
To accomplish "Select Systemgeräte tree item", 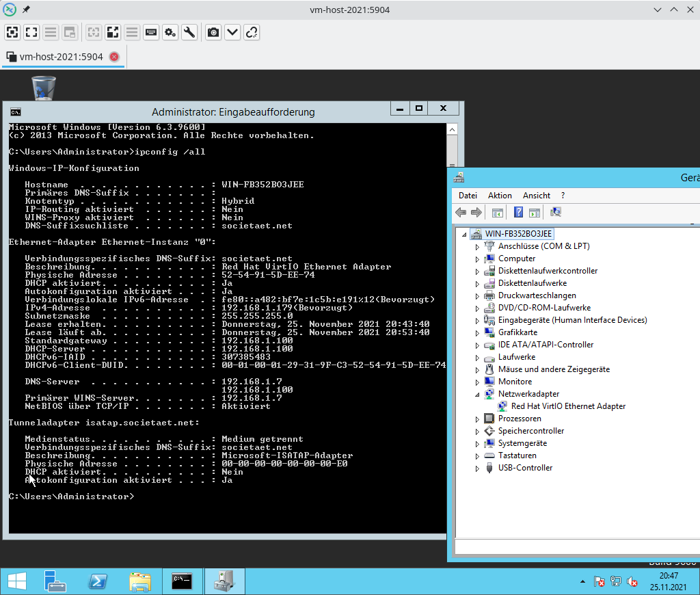I will pyautogui.click(x=522, y=443).
